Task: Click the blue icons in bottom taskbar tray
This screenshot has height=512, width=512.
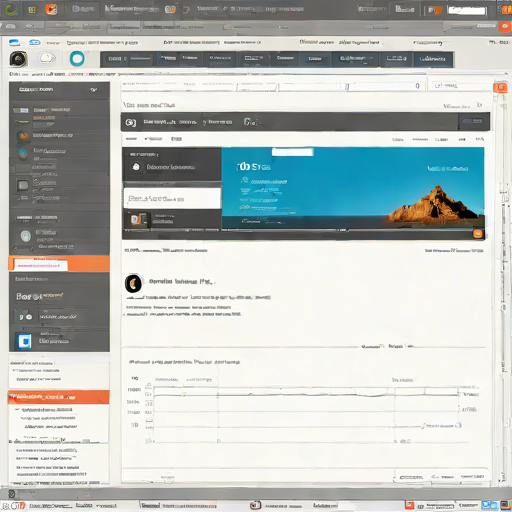Action: pos(489,505)
